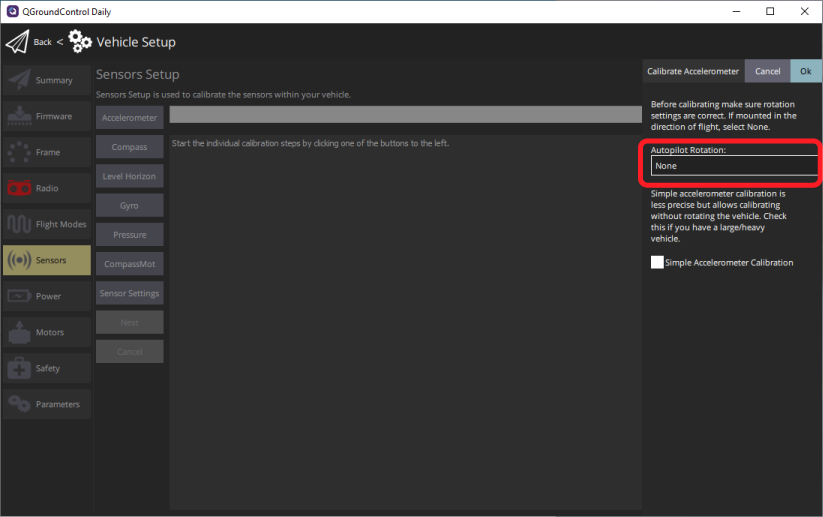Screen dimensions: 823x517
Task: Open the Firmware setup tab
Action: point(47,116)
